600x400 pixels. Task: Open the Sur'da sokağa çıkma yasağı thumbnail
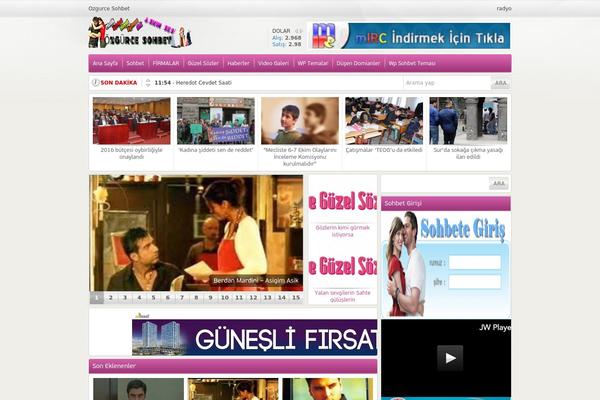click(x=468, y=121)
